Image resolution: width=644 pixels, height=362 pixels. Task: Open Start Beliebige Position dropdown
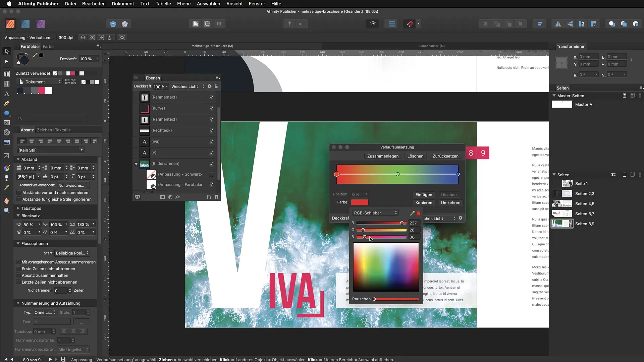click(x=72, y=253)
